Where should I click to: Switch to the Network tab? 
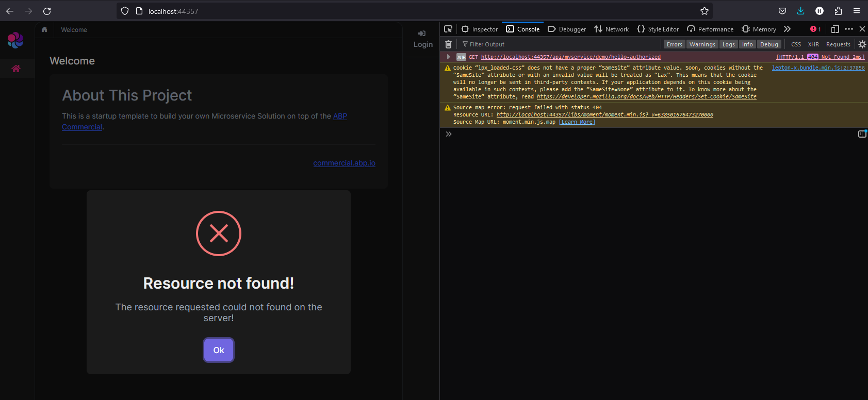tap(611, 29)
